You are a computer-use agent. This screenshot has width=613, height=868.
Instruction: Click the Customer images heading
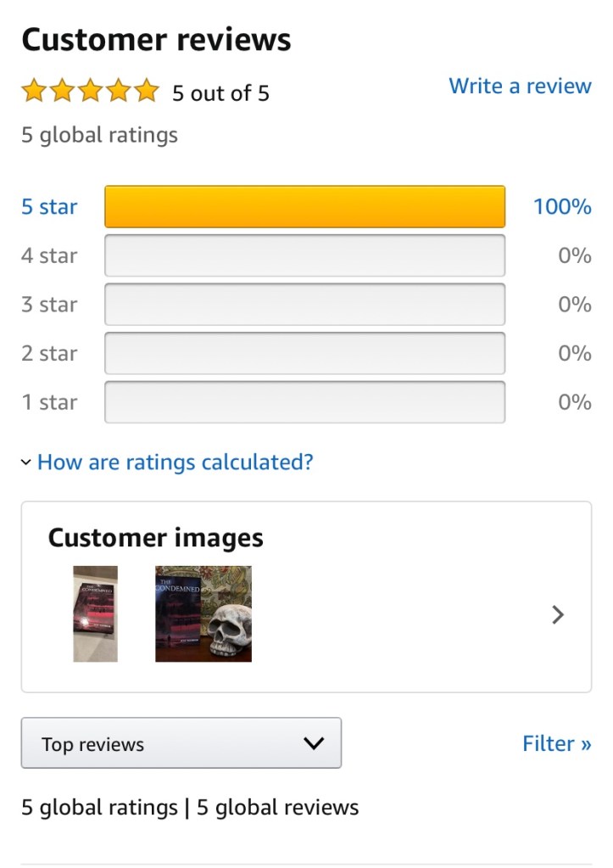click(155, 538)
